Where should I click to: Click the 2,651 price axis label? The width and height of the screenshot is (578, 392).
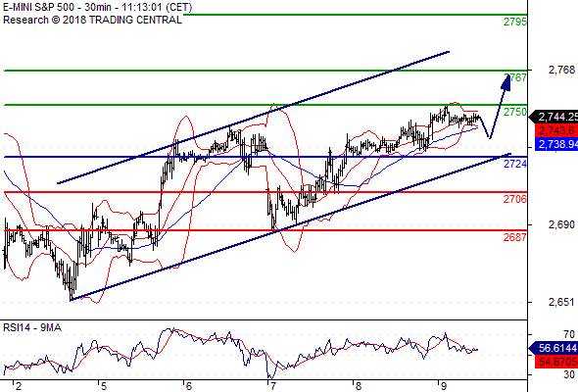(561, 303)
